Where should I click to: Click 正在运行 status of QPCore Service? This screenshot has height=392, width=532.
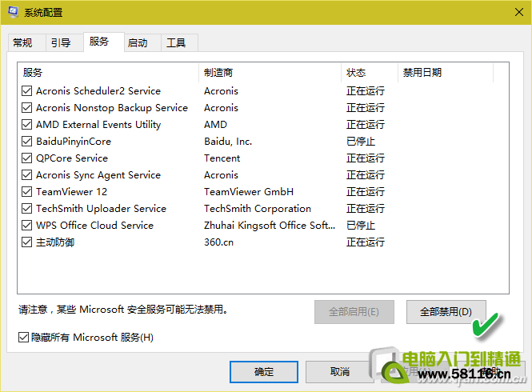point(366,158)
